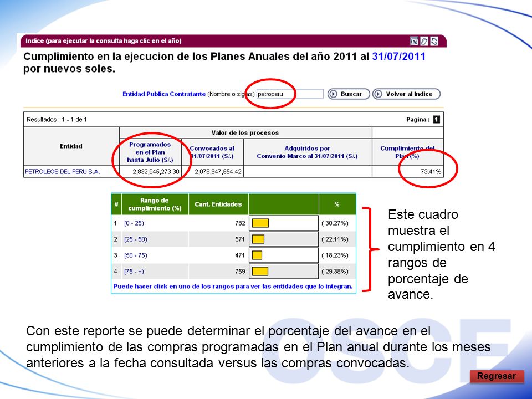This screenshot has width=532, height=399.
Task: Click the yellow progress bar for 22.11%
Action: pos(258,239)
